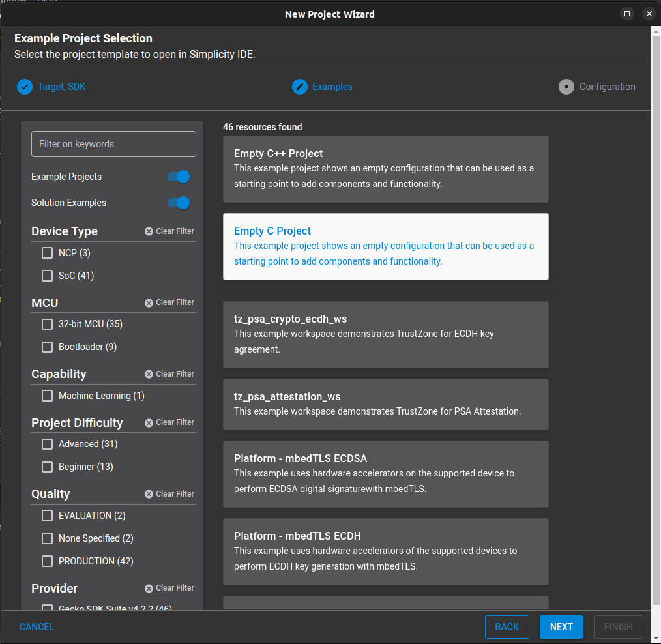Clear the Capability filter
Screen dimensions: 661x644
[x=169, y=374]
